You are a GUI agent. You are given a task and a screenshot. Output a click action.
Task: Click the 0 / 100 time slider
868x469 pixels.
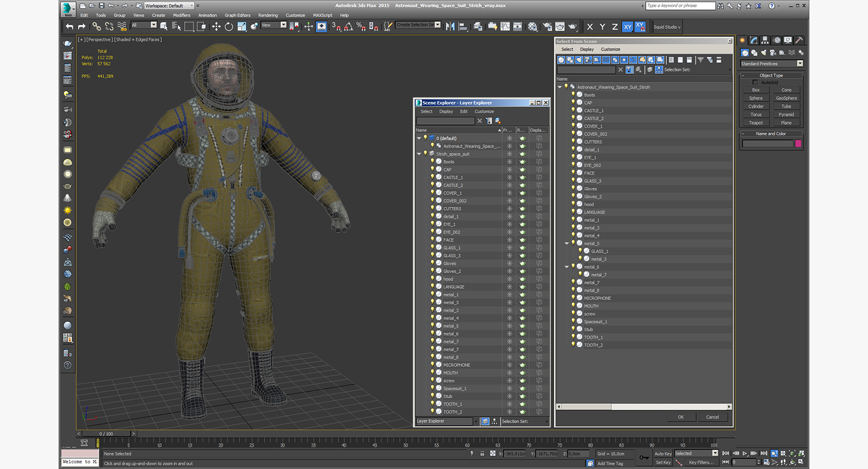pyautogui.click(x=107, y=434)
